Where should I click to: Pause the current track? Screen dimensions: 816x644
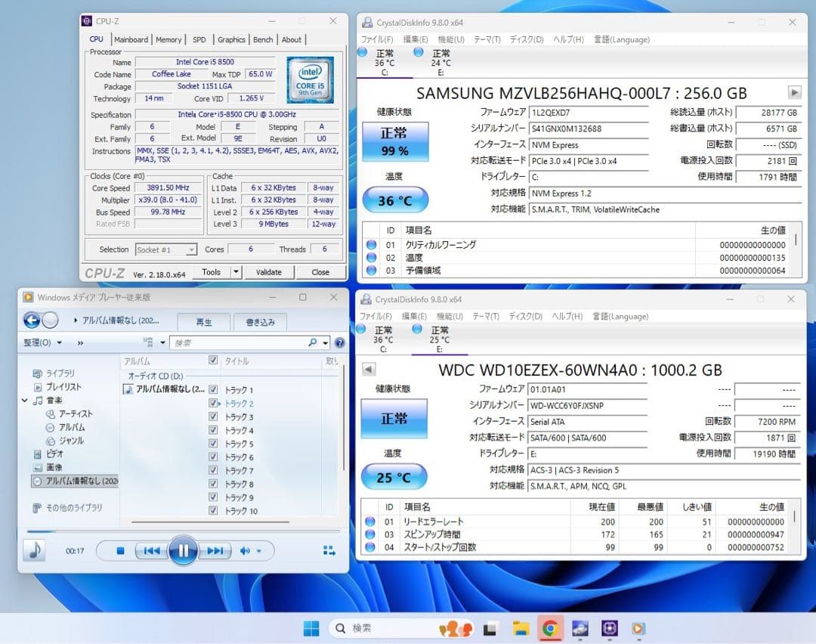pyautogui.click(x=183, y=551)
